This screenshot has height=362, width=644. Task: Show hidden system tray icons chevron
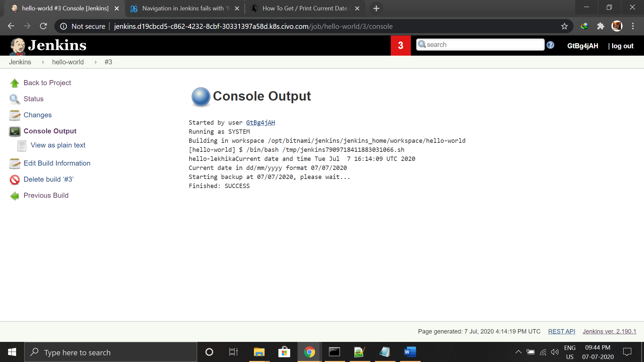click(x=518, y=352)
